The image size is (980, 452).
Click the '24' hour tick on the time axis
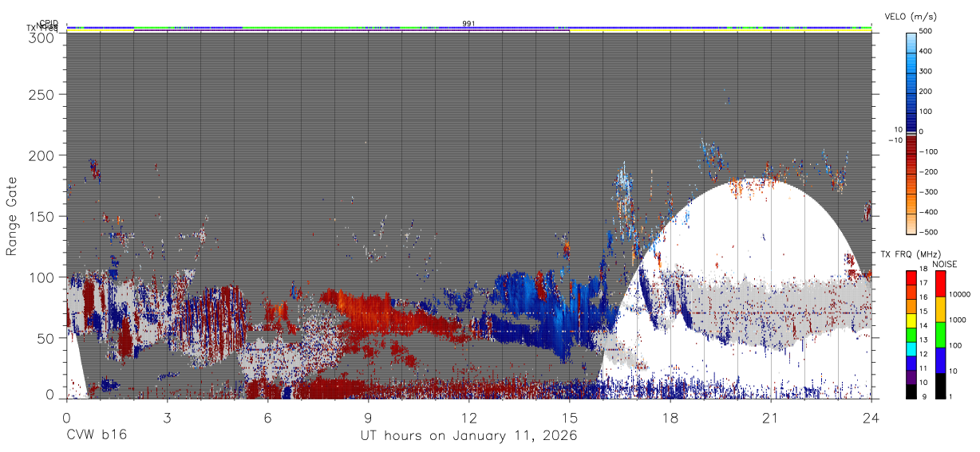pos(871,417)
